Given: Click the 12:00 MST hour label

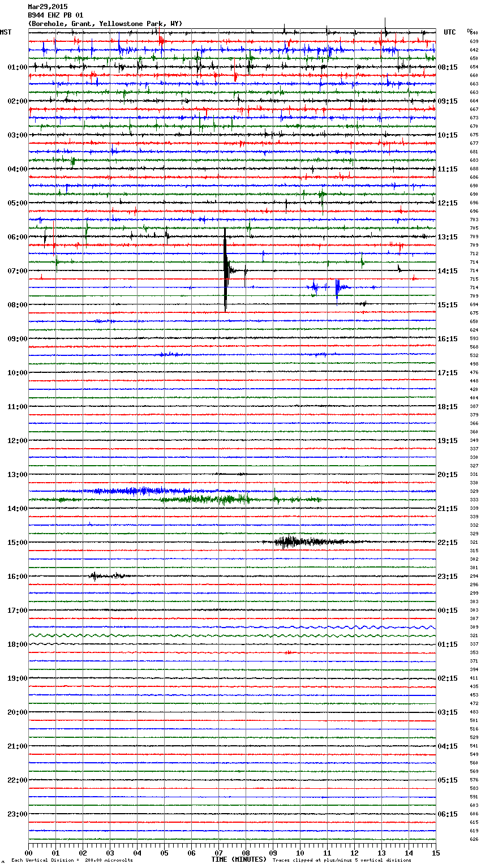Looking at the screenshot, I should tap(17, 441).
